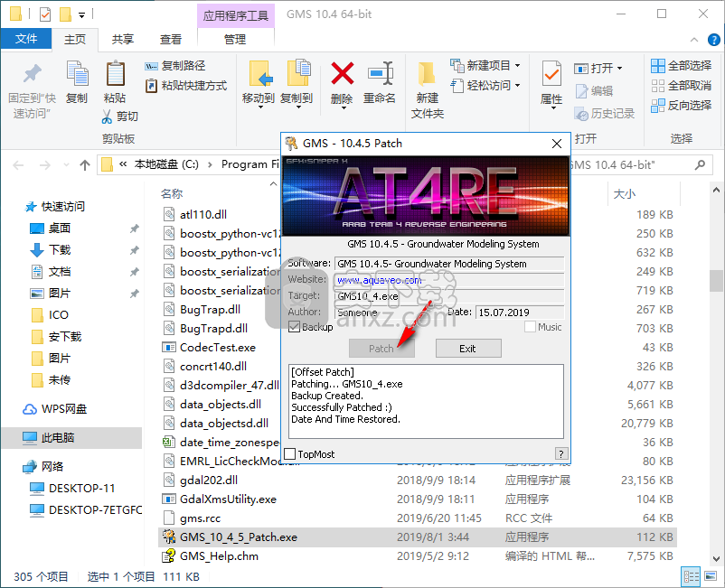Toggle the Music checkbox
The height and width of the screenshot is (588, 725).
click(x=530, y=327)
